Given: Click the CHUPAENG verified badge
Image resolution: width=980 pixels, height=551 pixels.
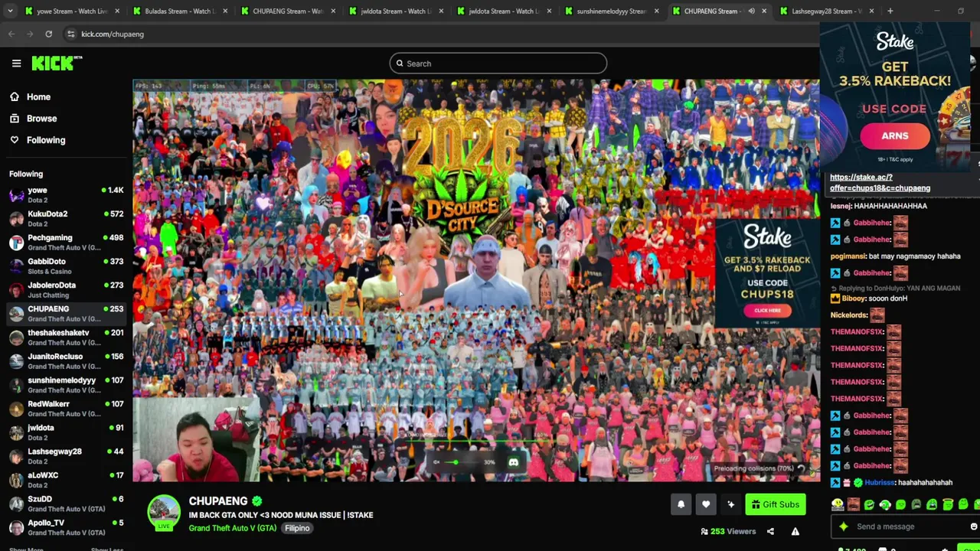Looking at the screenshot, I should (x=257, y=501).
